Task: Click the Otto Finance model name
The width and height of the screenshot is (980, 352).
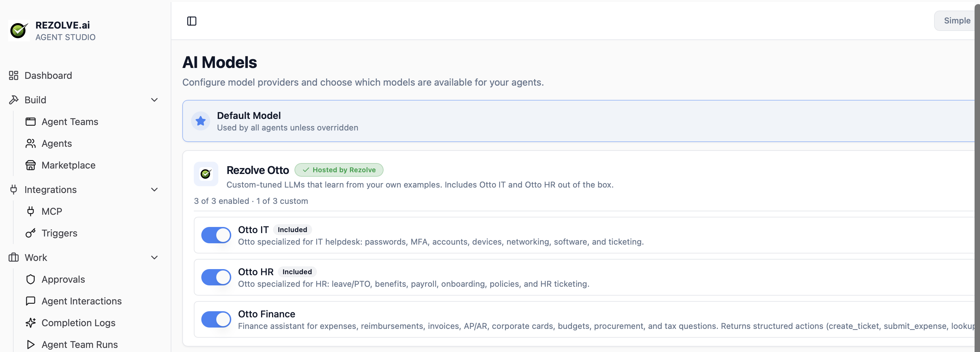Action: (x=266, y=314)
